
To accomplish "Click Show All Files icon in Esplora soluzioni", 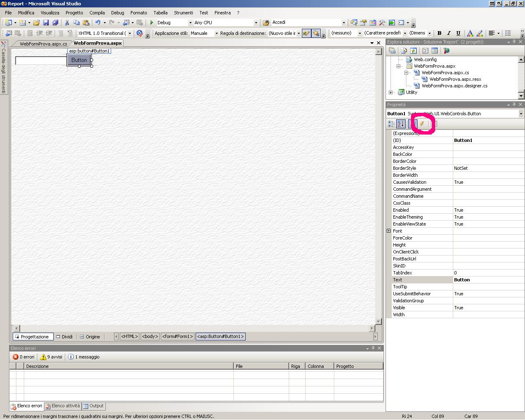I will [404, 50].
